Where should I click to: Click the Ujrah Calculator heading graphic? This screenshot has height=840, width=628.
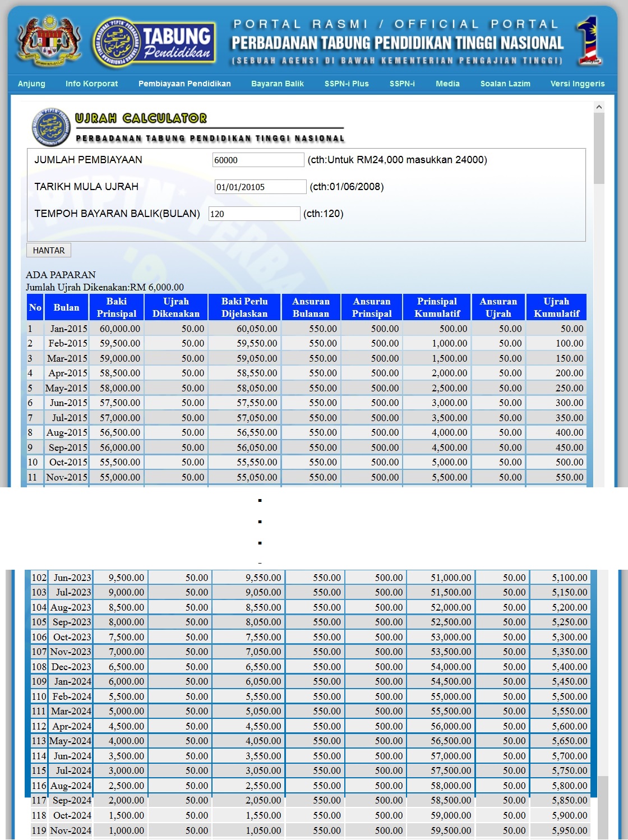click(x=140, y=118)
